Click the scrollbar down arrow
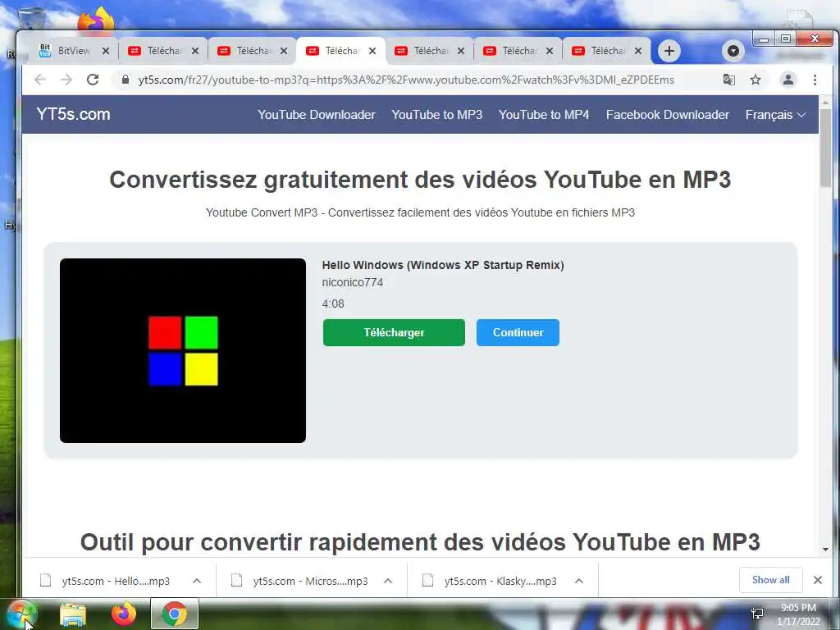The image size is (840, 630). point(825,550)
